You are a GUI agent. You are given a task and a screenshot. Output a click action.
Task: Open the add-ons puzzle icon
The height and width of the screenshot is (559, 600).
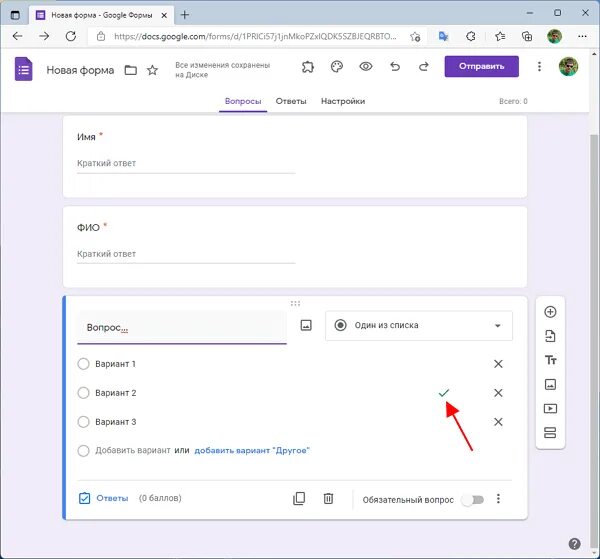coord(308,67)
